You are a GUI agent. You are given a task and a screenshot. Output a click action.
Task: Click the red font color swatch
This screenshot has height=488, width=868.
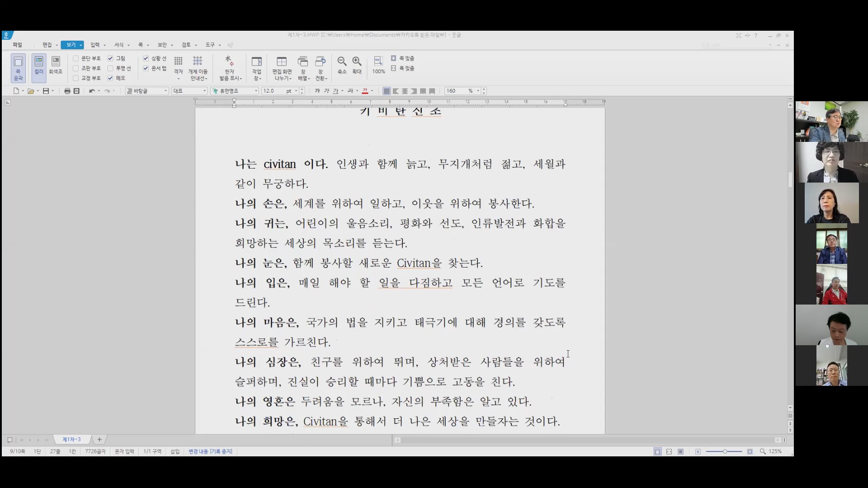pos(365,91)
